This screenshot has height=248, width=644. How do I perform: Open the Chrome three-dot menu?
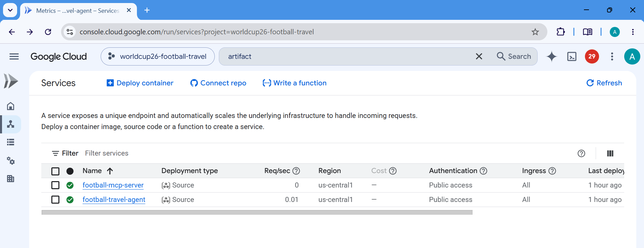tap(633, 32)
